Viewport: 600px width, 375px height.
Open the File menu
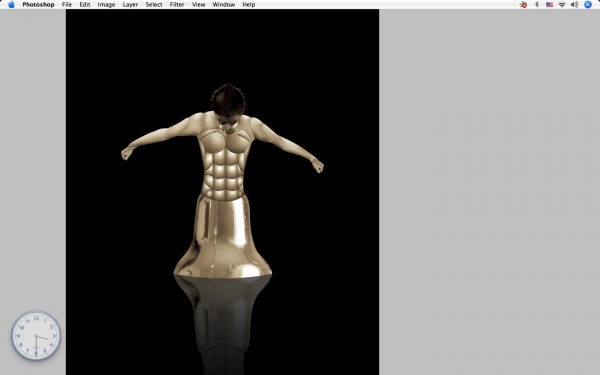click(x=67, y=5)
